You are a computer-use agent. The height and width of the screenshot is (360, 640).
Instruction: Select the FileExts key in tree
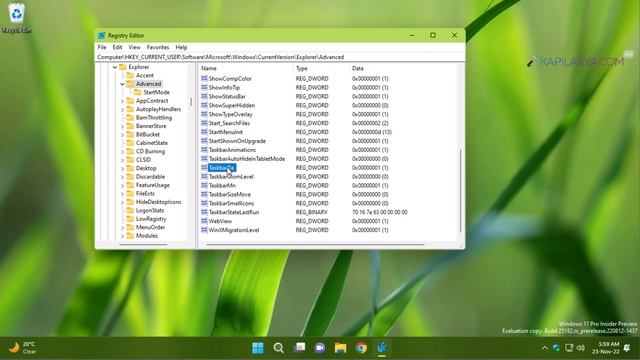click(145, 193)
